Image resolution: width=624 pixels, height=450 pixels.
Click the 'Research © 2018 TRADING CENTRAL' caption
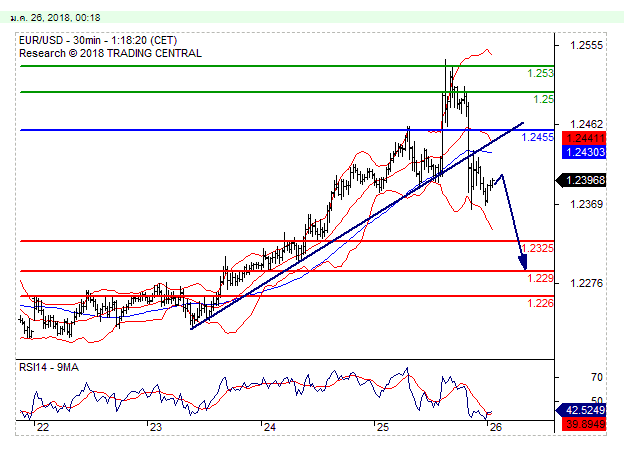tap(110, 53)
